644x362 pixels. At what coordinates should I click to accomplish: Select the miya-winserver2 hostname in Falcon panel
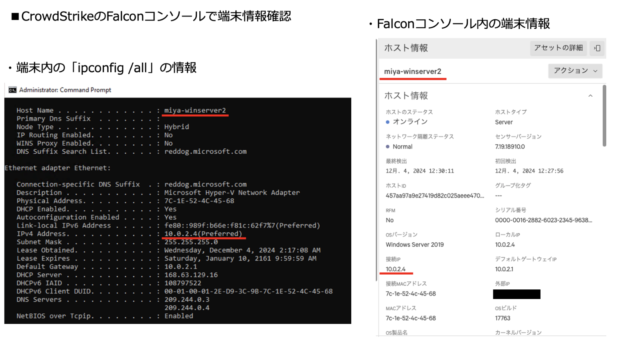[x=413, y=71]
